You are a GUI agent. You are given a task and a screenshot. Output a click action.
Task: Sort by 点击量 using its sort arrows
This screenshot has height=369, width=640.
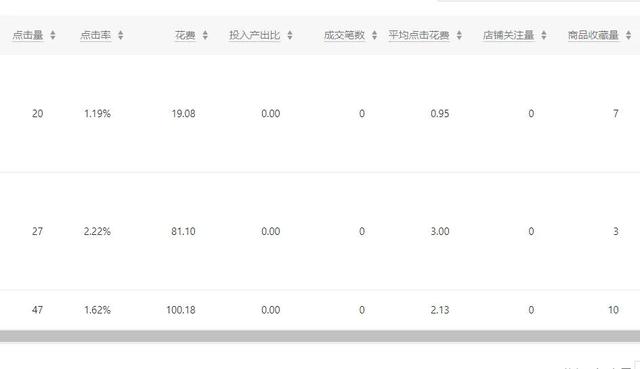[x=53, y=35]
